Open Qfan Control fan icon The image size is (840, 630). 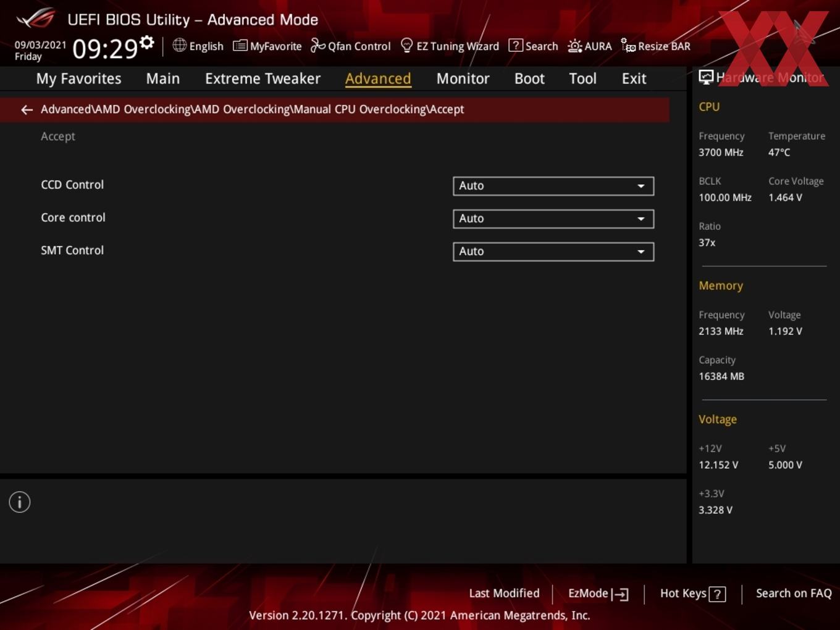click(x=317, y=45)
